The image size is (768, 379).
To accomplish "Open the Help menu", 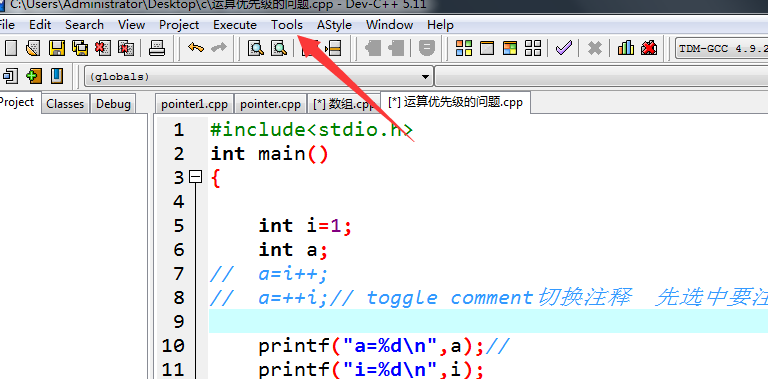I will [x=440, y=24].
